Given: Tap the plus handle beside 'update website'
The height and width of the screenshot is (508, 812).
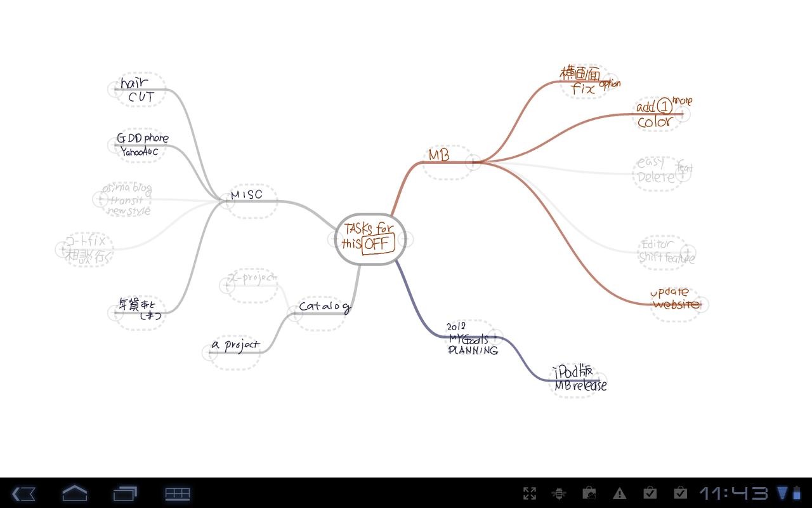Looking at the screenshot, I should pos(701,304).
